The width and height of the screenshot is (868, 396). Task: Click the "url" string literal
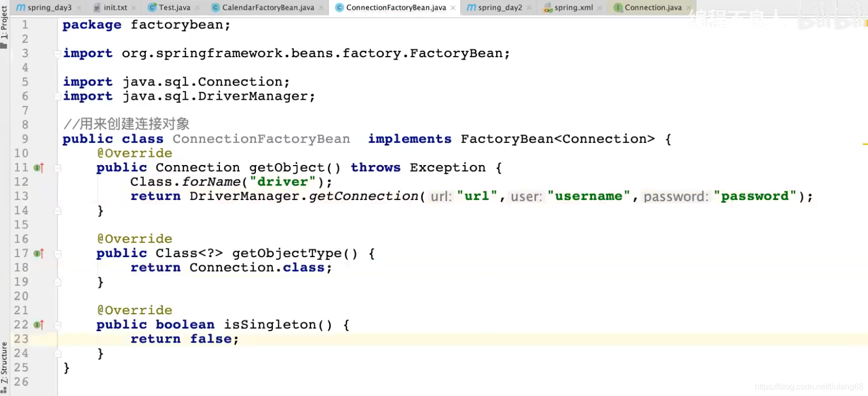477,196
